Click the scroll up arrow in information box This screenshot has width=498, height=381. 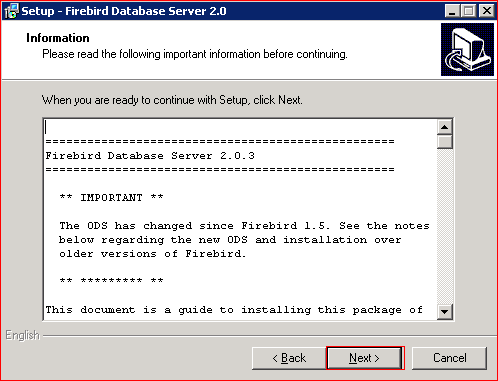tap(445, 127)
